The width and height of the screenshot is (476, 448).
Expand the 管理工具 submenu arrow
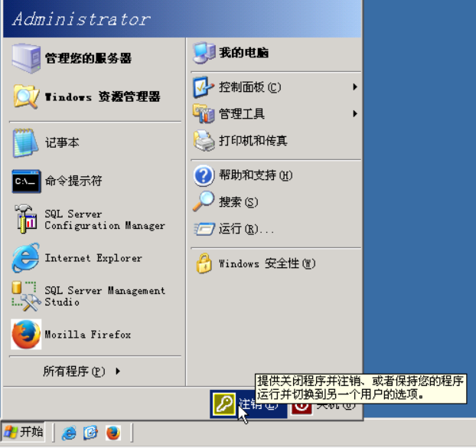355,114
